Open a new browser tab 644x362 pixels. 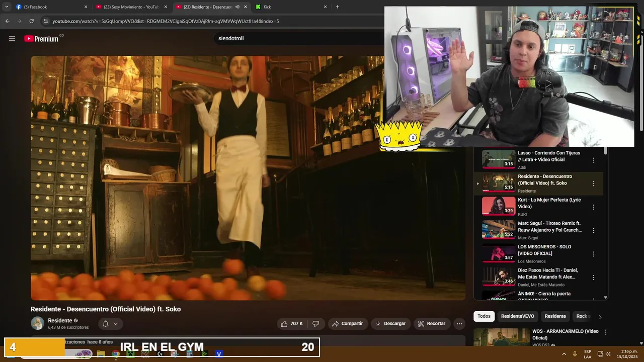coord(337,7)
